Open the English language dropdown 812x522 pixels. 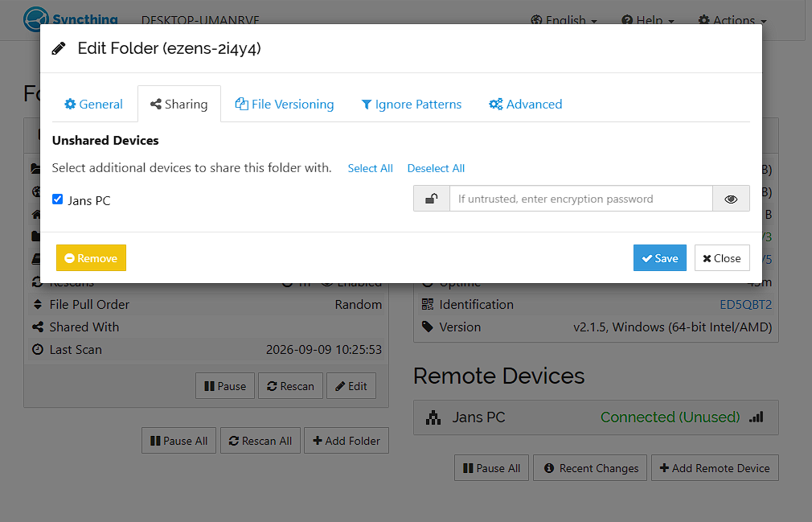[564, 20]
